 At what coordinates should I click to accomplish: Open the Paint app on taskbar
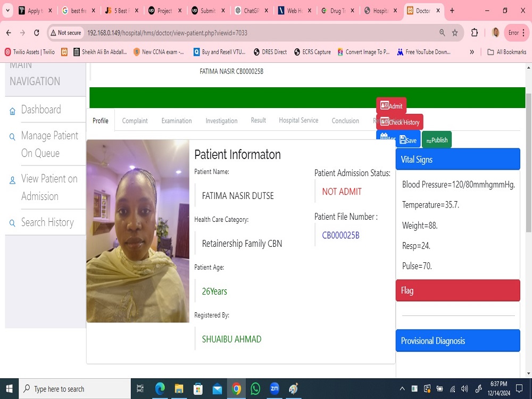pyautogui.click(x=293, y=389)
